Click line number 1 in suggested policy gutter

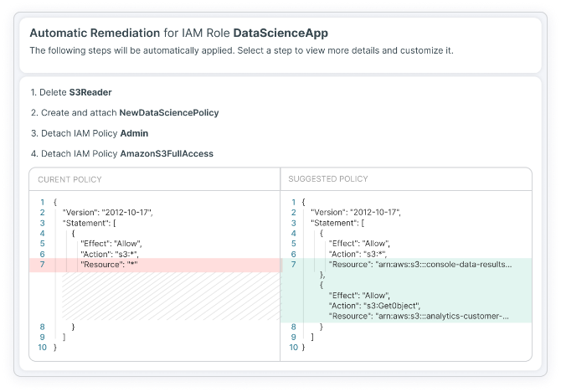coord(292,202)
